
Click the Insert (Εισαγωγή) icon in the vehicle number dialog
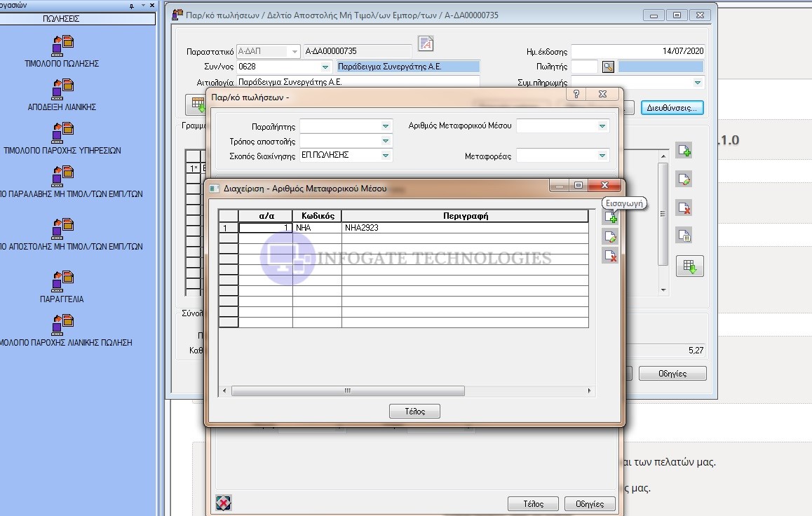click(610, 219)
